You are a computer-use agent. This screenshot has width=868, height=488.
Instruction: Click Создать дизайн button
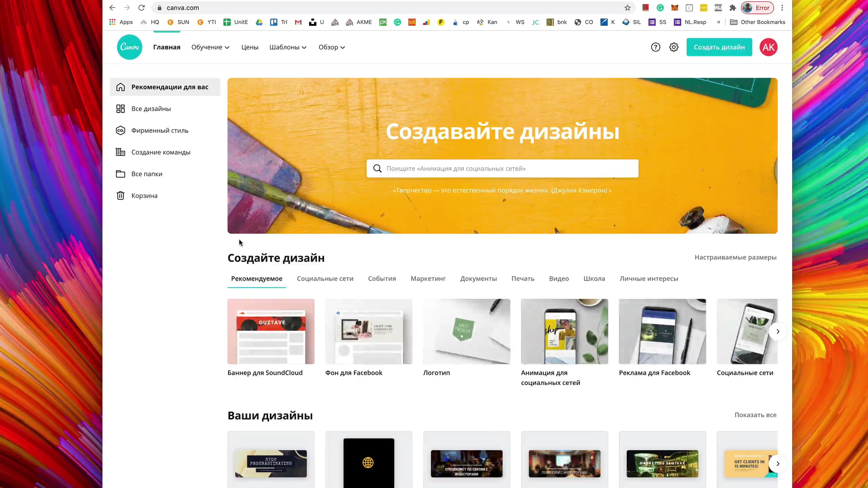coord(719,47)
